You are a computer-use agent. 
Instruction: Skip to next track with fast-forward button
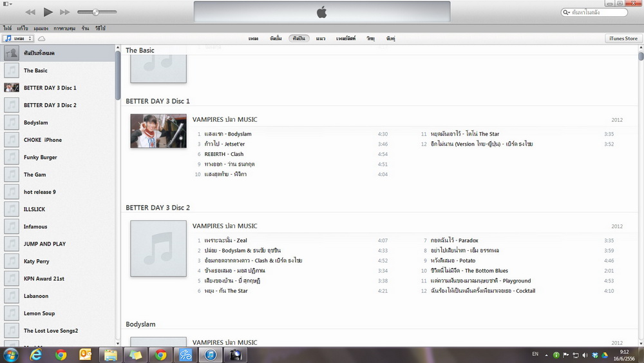coord(65,12)
